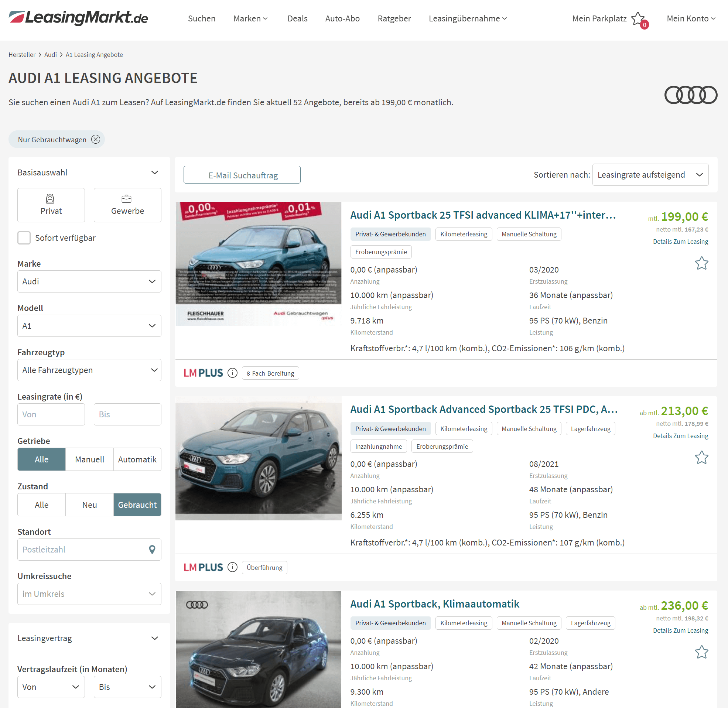This screenshot has height=708, width=728.
Task: Open the Umkreissuche dropdown
Action: click(89, 594)
